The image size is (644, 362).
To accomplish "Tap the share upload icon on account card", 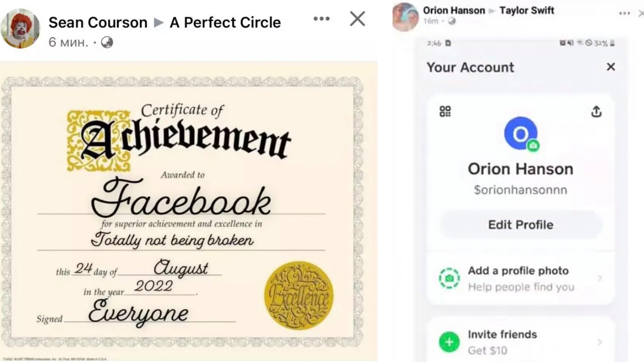I will click(x=596, y=111).
